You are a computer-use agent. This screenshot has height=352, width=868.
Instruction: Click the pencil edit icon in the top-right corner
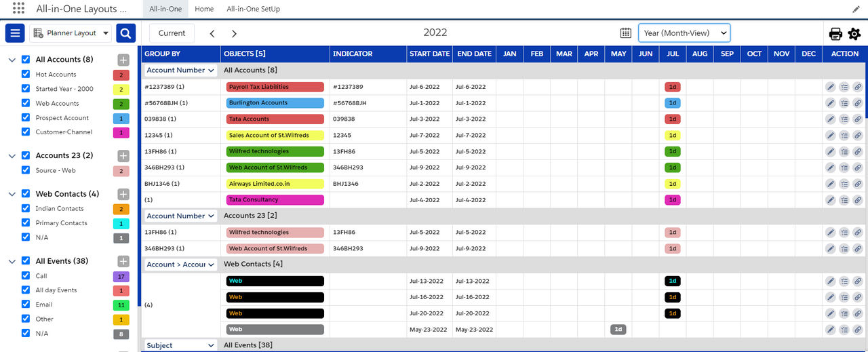point(856,9)
